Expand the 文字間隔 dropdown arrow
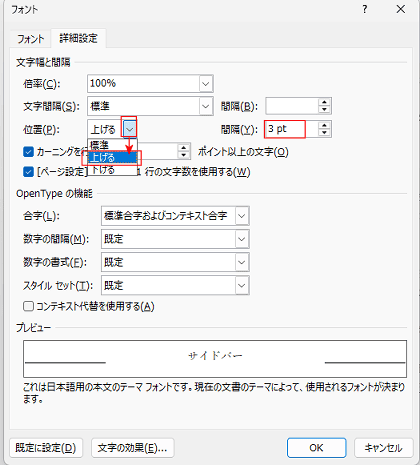 [x=206, y=106]
